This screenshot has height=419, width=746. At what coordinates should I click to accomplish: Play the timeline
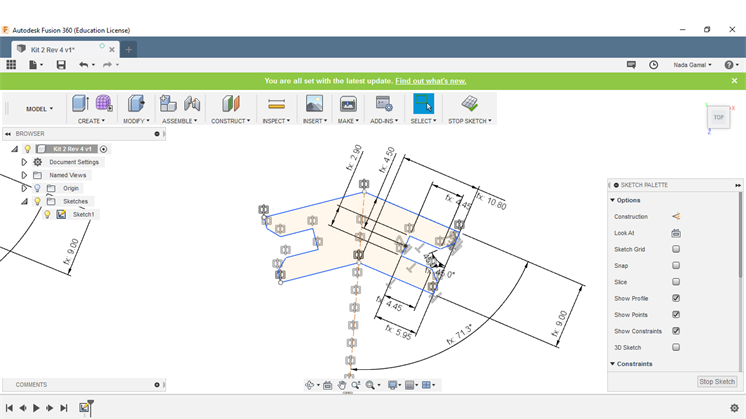click(x=36, y=408)
